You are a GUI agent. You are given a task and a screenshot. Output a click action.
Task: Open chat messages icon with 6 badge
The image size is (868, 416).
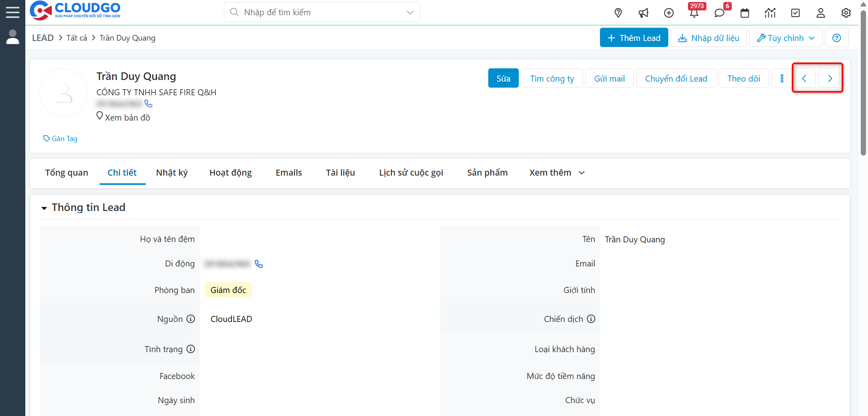pyautogui.click(x=719, y=13)
